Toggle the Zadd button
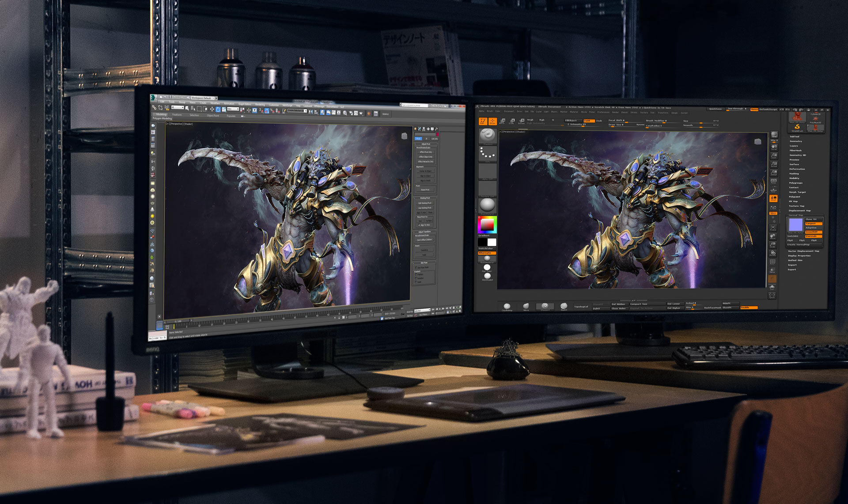848x504 pixels. [x=588, y=121]
